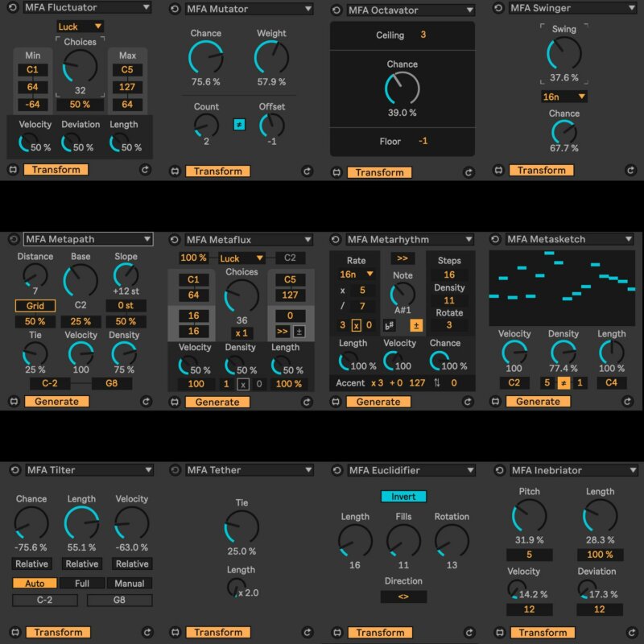
Task: Click Transform button in MFA Tilter
Action: tap(58, 632)
